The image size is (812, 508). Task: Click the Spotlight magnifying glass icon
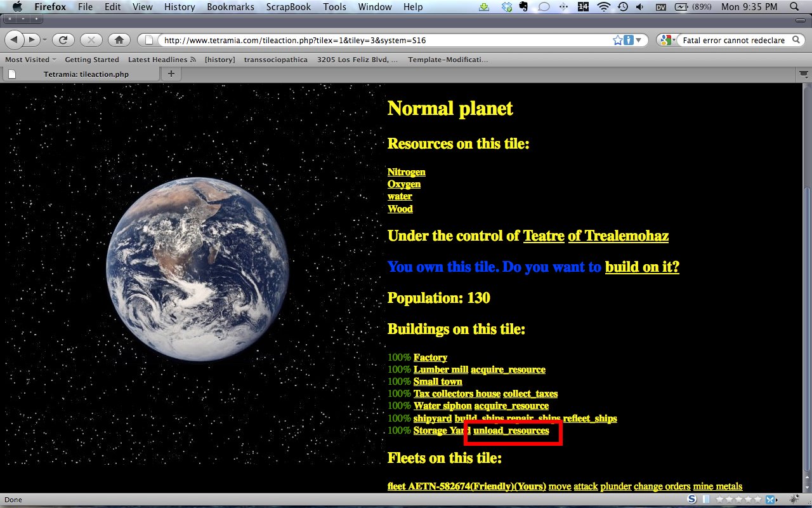[795, 7]
